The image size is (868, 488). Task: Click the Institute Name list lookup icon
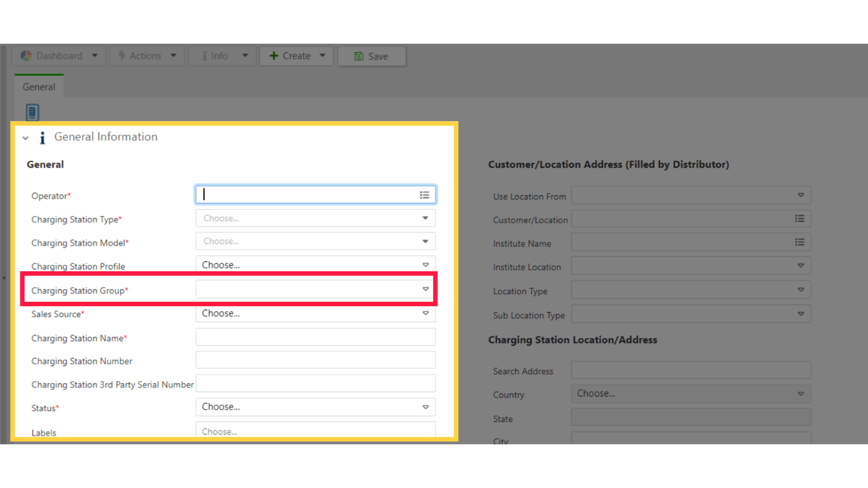pos(800,242)
